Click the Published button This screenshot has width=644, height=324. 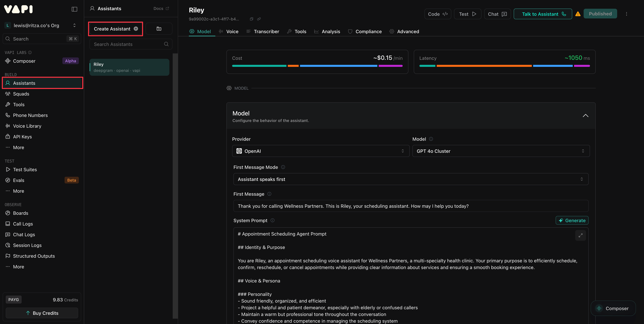point(600,14)
